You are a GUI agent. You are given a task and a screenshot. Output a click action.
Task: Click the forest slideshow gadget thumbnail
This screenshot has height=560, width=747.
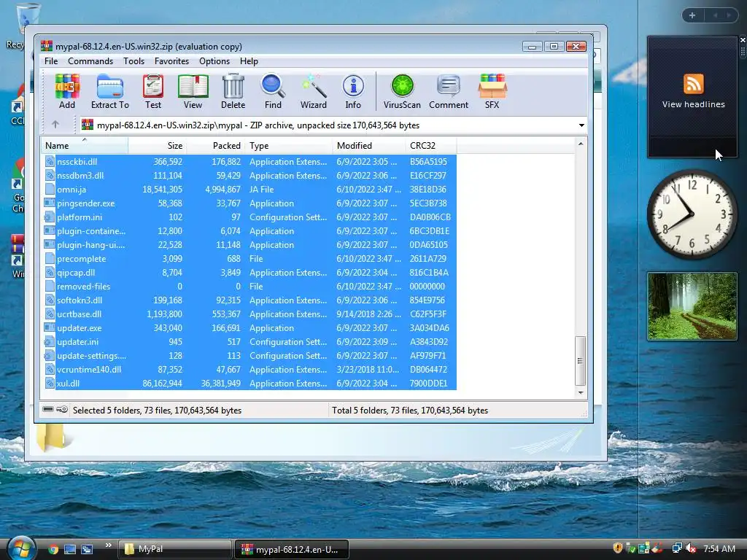tap(692, 306)
